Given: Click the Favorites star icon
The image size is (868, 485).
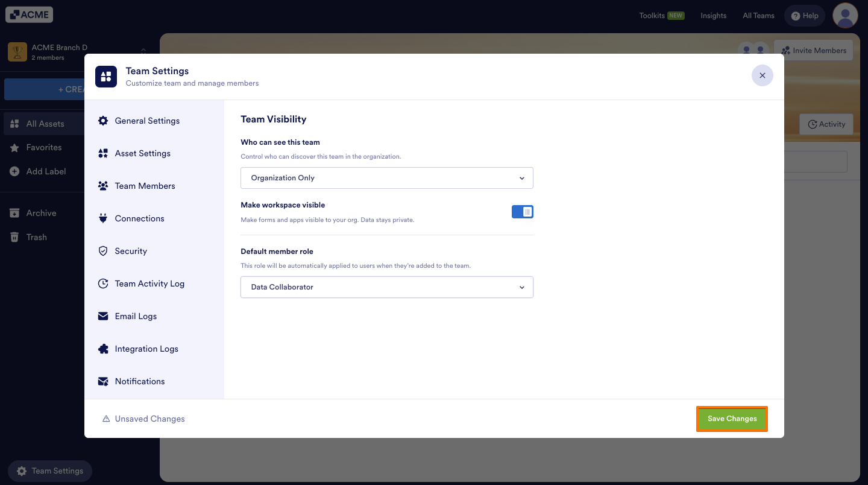Looking at the screenshot, I should click(x=14, y=148).
